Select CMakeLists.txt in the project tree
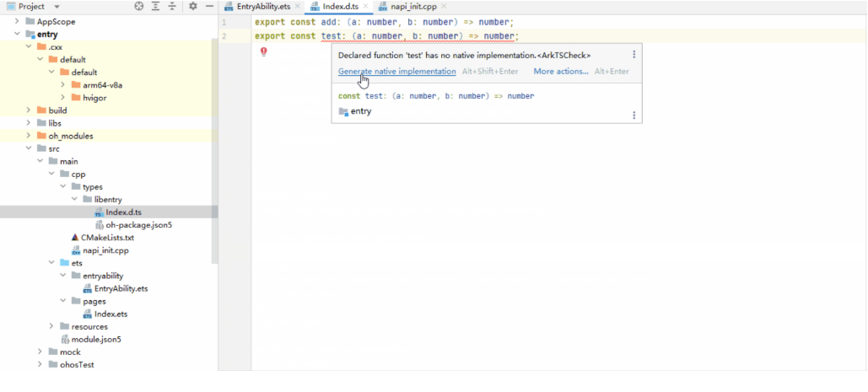The image size is (868, 392). point(107,238)
